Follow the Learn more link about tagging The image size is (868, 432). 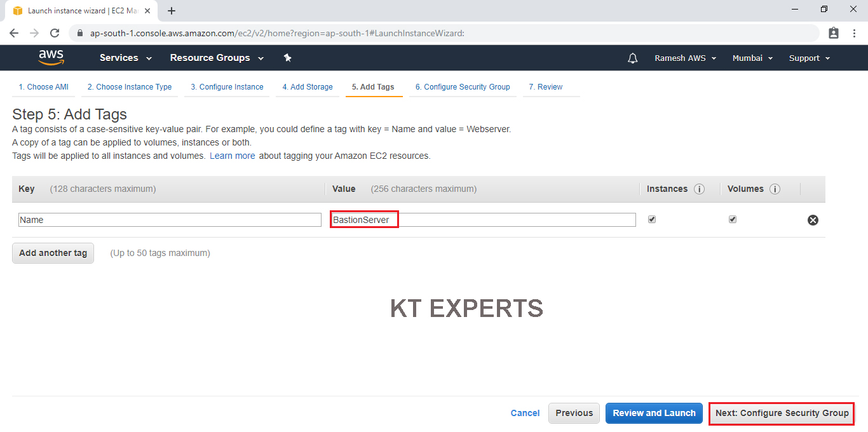click(x=232, y=156)
